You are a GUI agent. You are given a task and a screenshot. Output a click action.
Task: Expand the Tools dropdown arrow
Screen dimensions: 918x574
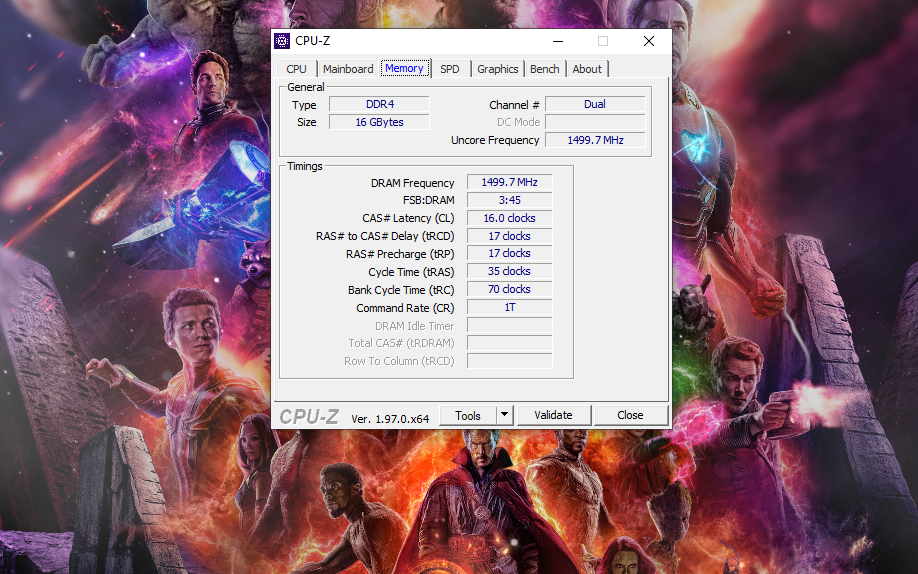505,415
